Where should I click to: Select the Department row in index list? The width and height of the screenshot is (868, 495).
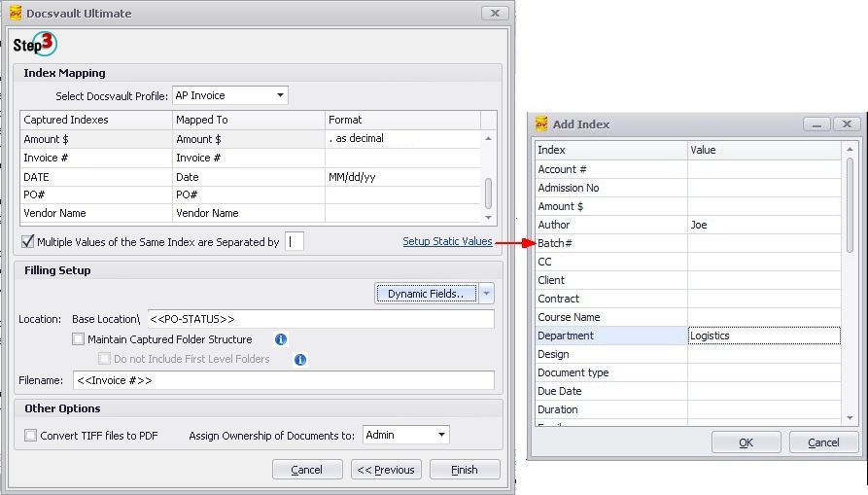(x=610, y=336)
